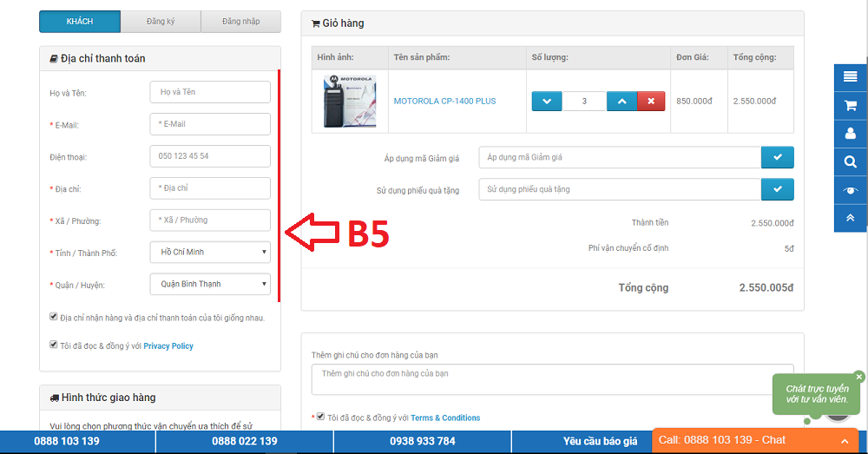The image size is (868, 454).
Task: Open the shopping cart icon in right sidebar
Action: click(x=851, y=105)
